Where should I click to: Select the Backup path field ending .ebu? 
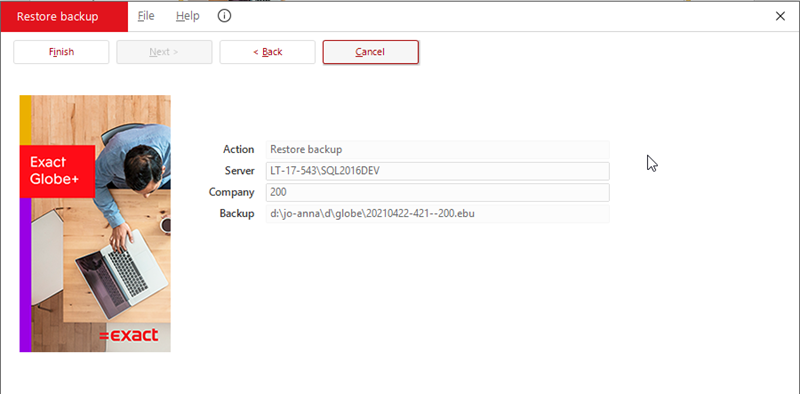click(438, 214)
